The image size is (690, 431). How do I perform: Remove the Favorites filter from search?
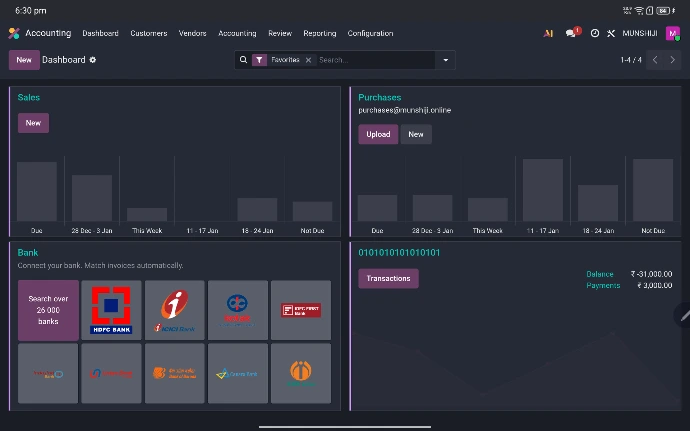tap(308, 60)
